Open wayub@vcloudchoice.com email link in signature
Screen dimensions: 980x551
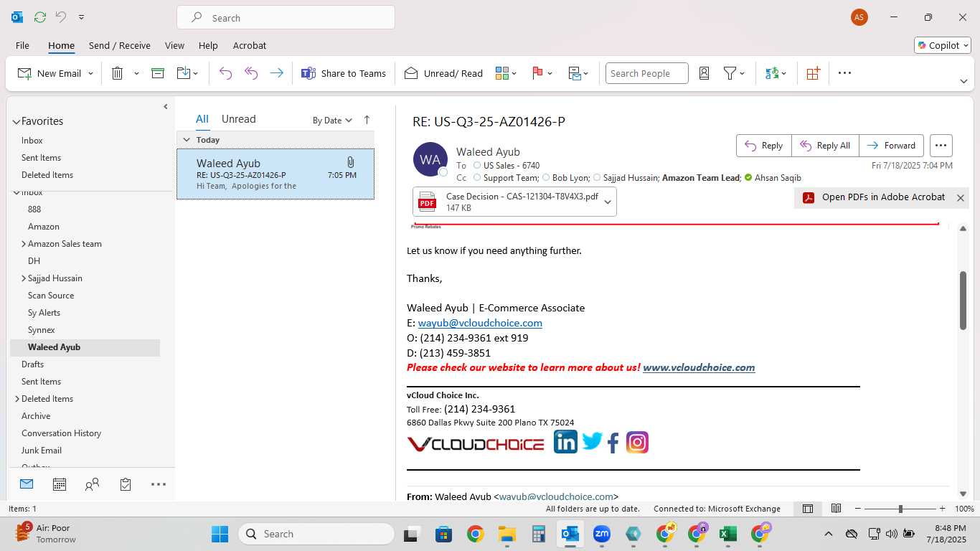[480, 323]
